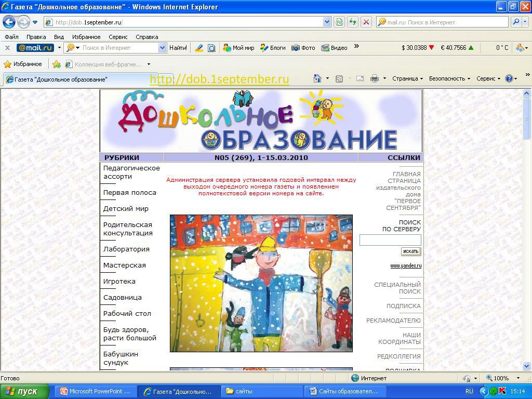
Task: Click the @mail.ru toolbar logo
Action: pos(35,48)
